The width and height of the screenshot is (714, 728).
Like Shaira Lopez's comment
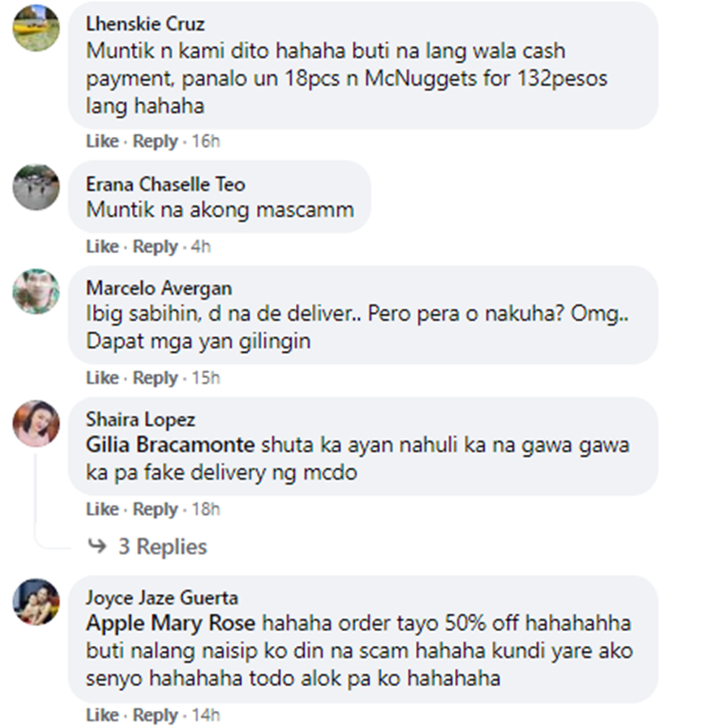(x=102, y=509)
